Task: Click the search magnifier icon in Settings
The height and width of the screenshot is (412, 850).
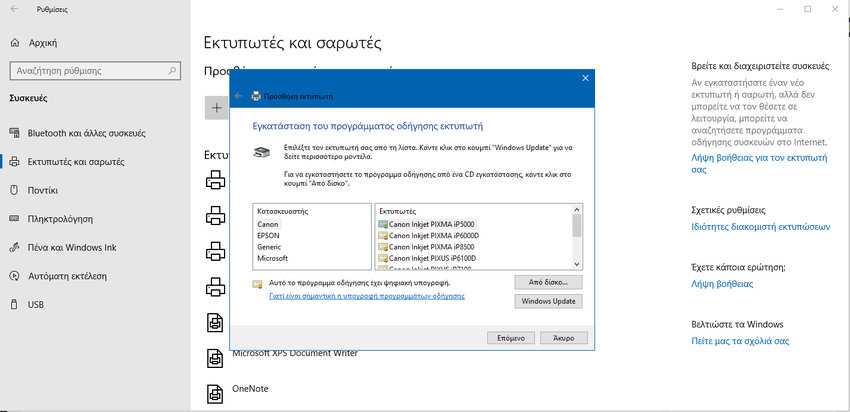Action: point(172,71)
